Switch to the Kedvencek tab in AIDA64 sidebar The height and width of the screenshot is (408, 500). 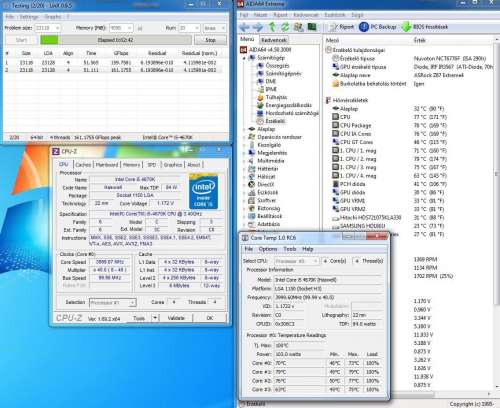tap(274, 40)
